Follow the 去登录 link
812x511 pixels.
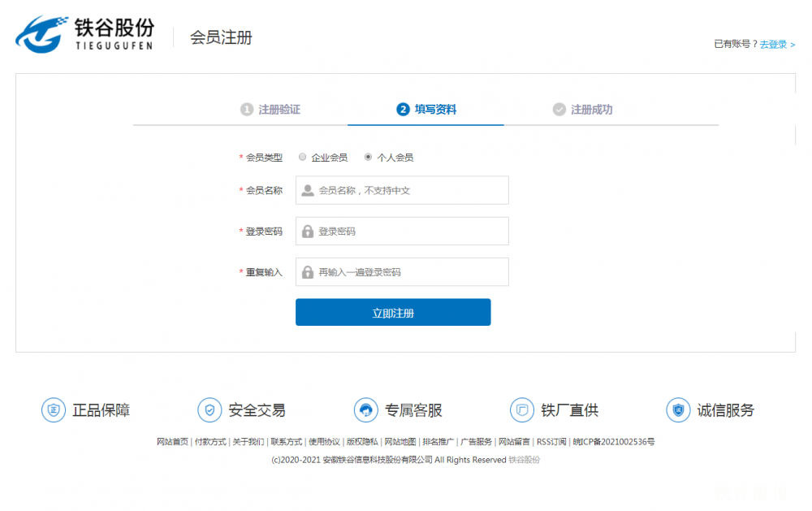[x=777, y=45]
